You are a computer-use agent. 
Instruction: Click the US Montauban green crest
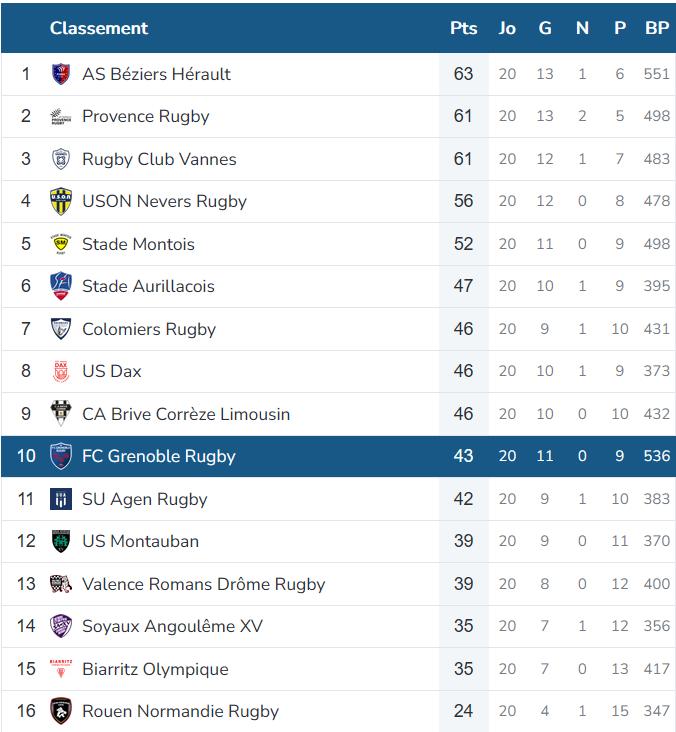[61, 541]
